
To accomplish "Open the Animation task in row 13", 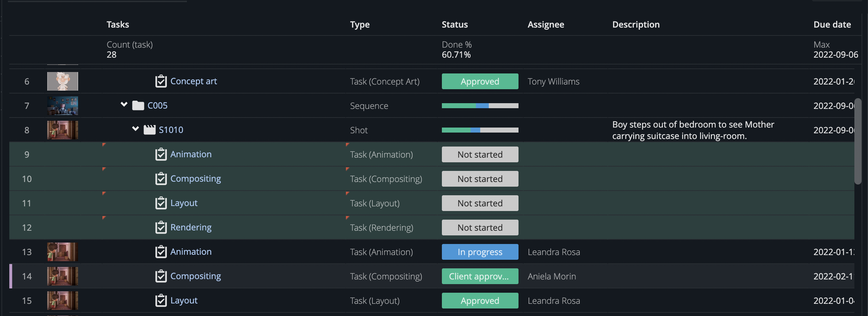I will point(191,252).
